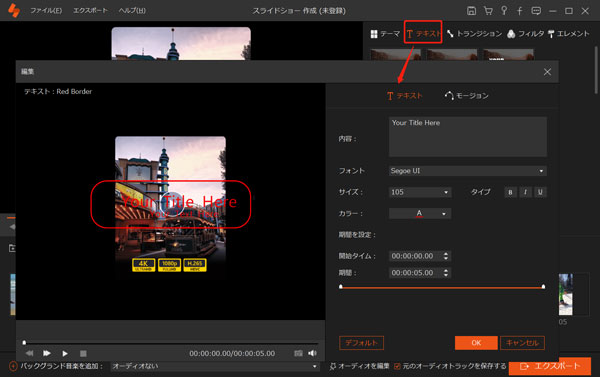Screen dimensions: 600x377
Task: Click the second text template thumbnail
Action: pyautogui.click(x=452, y=54)
